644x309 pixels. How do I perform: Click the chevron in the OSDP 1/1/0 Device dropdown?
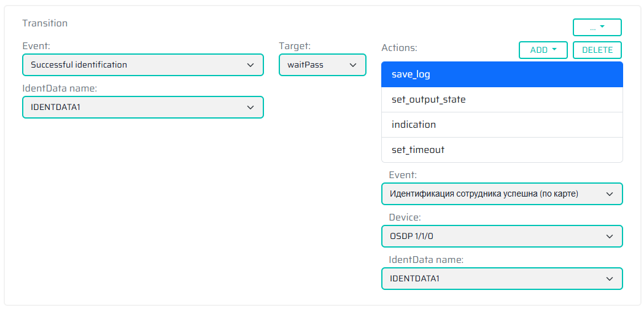click(x=609, y=236)
